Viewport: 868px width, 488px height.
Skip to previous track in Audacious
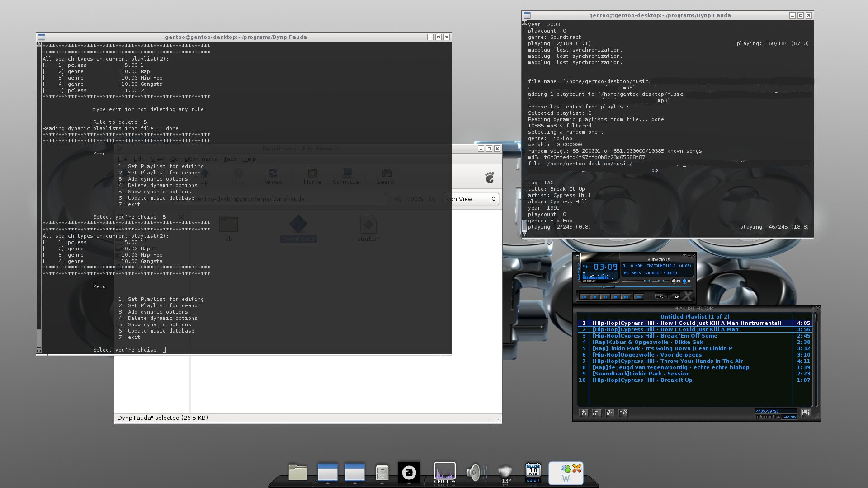click(x=585, y=296)
